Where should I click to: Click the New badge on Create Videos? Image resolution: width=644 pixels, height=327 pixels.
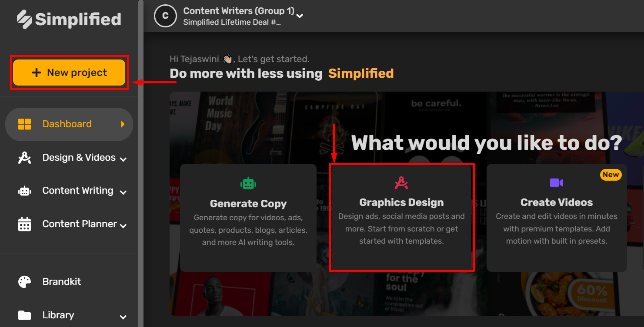(x=611, y=175)
